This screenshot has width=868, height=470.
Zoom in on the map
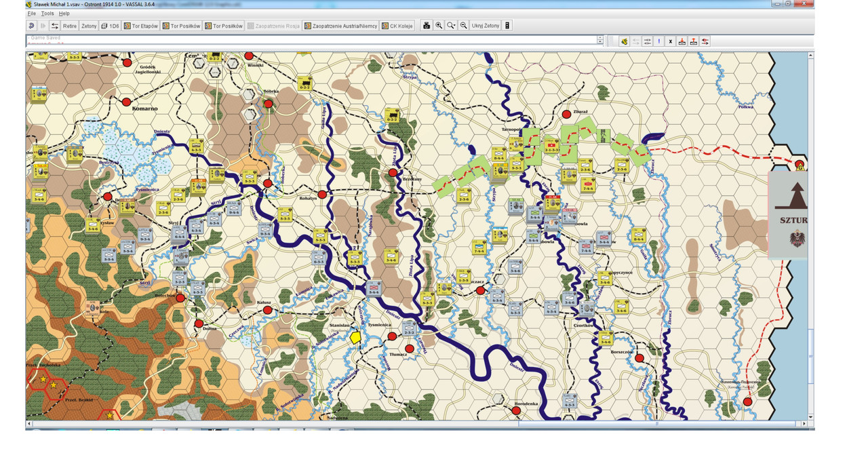pos(439,26)
